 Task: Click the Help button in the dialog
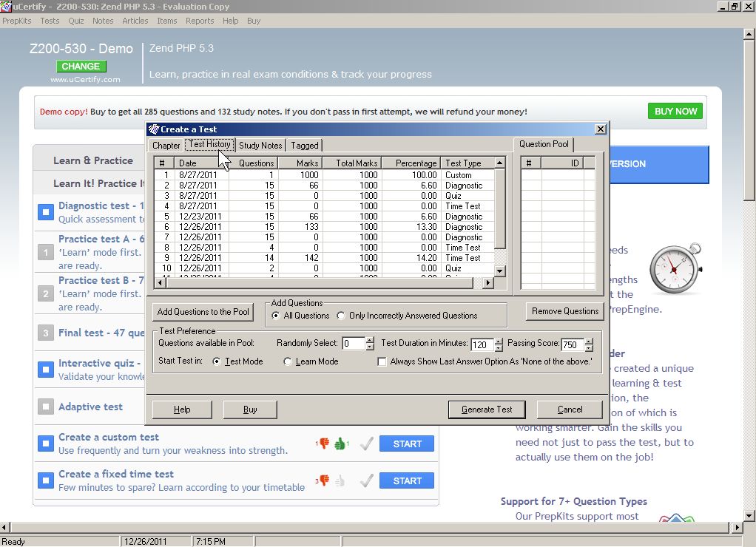click(x=182, y=410)
